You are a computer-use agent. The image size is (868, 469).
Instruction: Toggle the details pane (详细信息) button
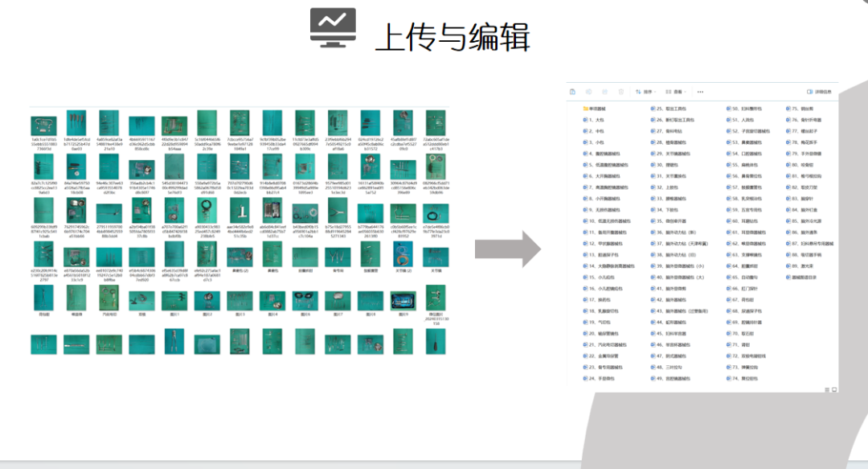pyautogui.click(x=819, y=92)
